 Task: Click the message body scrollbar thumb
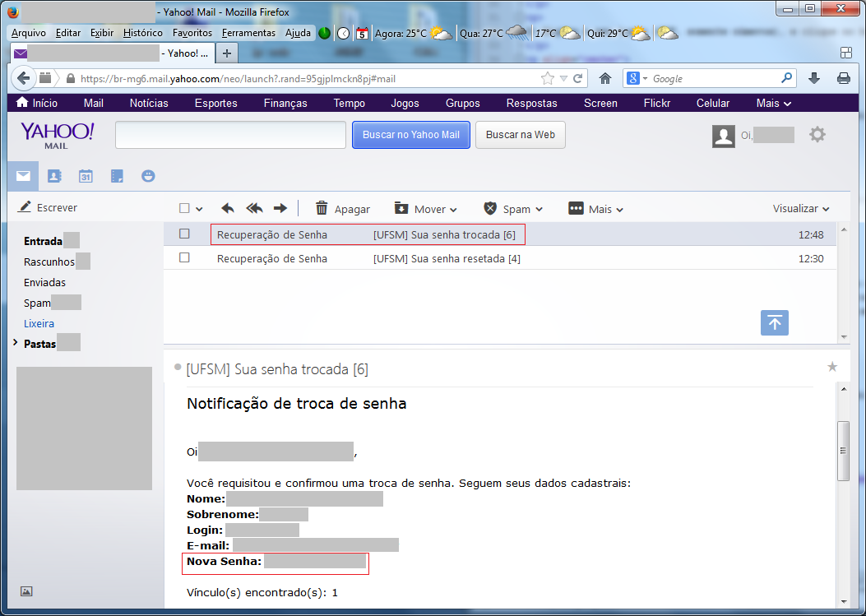[x=843, y=451]
